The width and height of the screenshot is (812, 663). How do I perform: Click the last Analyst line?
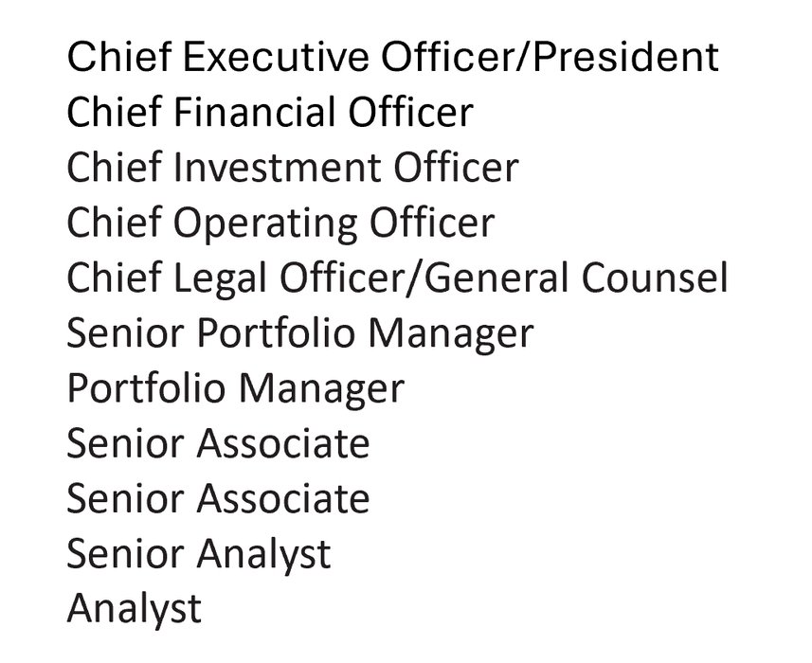[135, 609]
